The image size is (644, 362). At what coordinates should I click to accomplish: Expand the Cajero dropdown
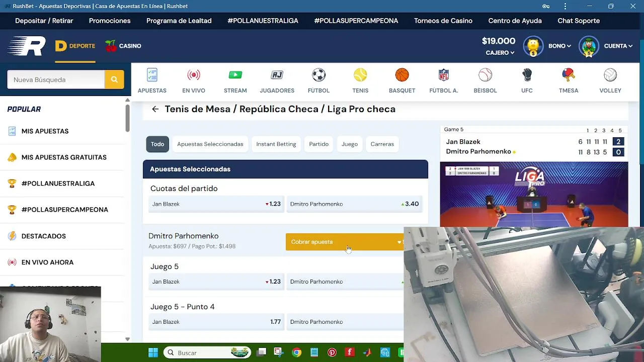(x=500, y=53)
